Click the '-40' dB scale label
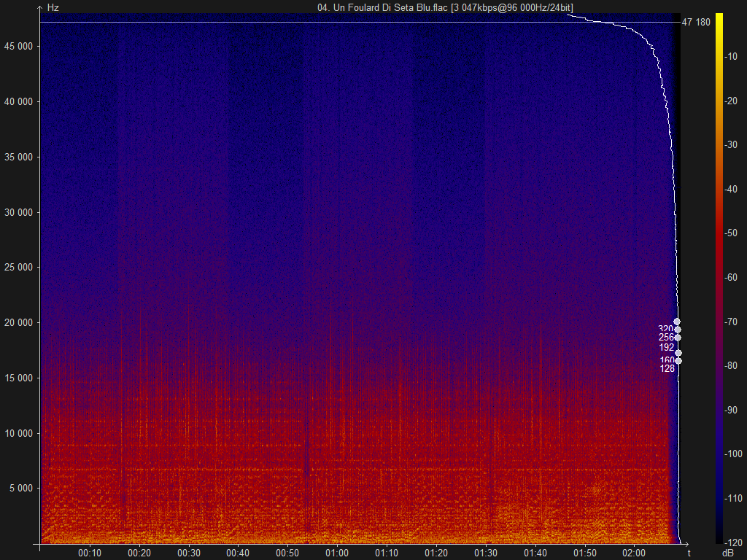The height and width of the screenshot is (560, 747). pyautogui.click(x=731, y=189)
